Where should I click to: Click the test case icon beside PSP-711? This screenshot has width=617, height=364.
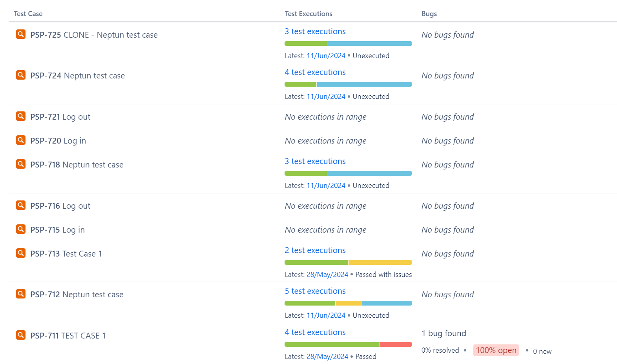(x=21, y=335)
